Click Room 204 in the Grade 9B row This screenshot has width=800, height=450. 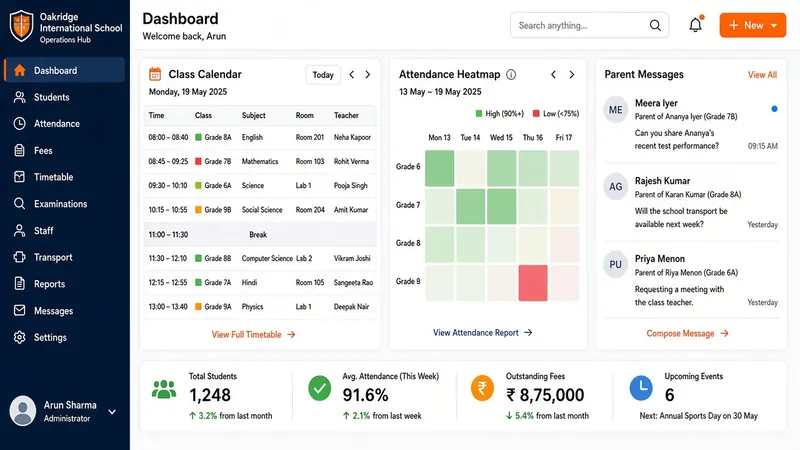310,210
